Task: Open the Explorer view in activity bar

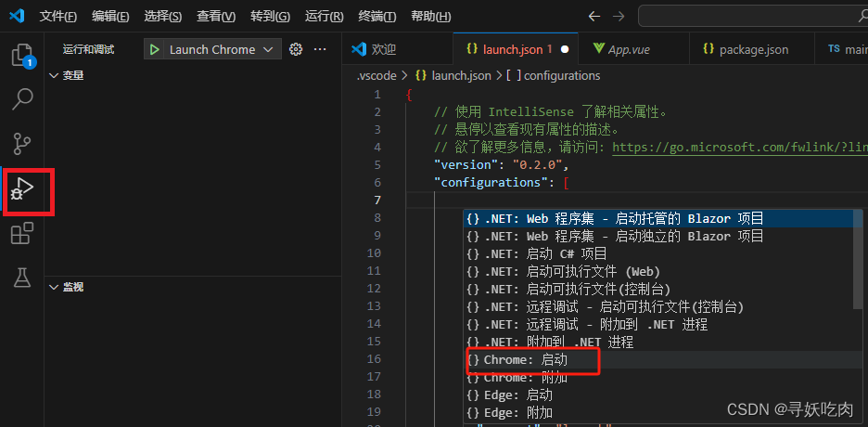Action: pyautogui.click(x=22, y=55)
